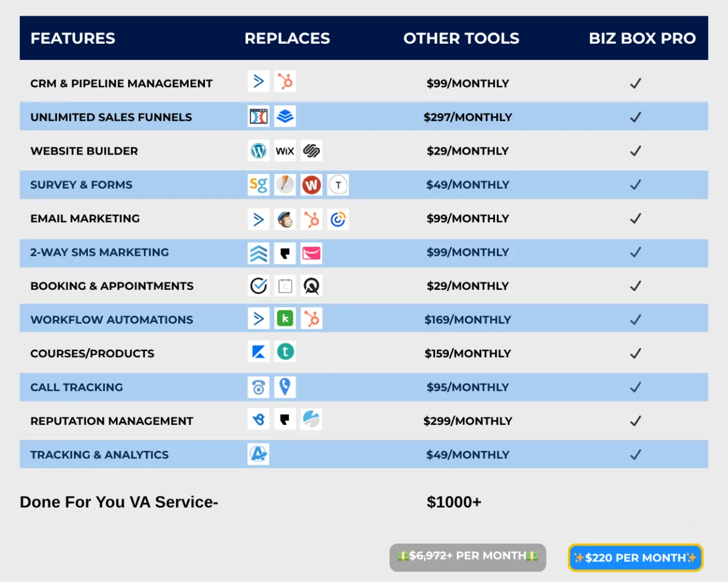This screenshot has width=728, height=582.
Task: Click the blue Kajabi K icon
Action: [x=258, y=352]
